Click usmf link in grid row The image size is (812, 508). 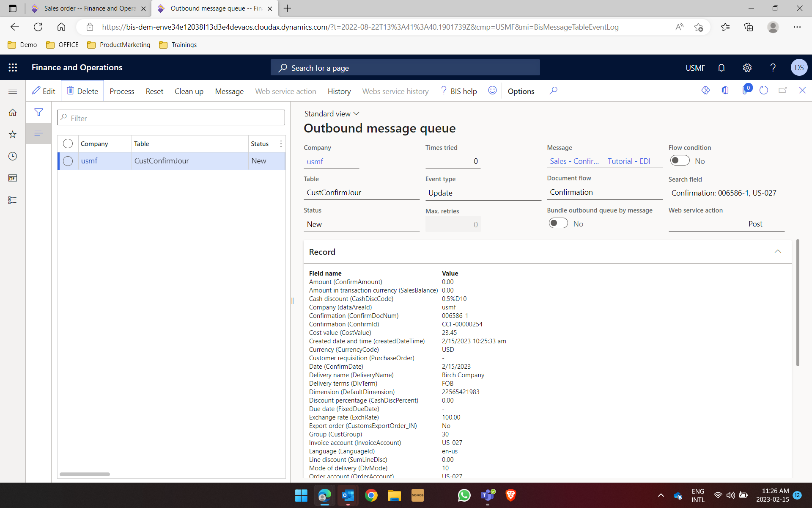pos(89,161)
